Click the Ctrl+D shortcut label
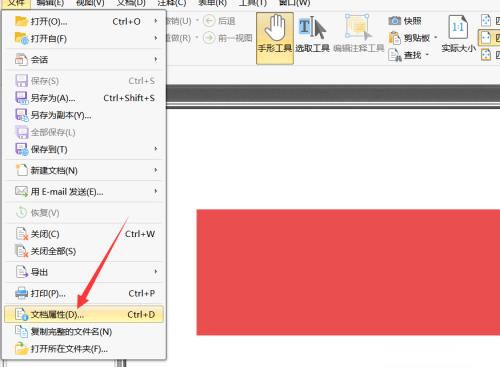Viewport: 500px width, 367px height. pyautogui.click(x=141, y=314)
